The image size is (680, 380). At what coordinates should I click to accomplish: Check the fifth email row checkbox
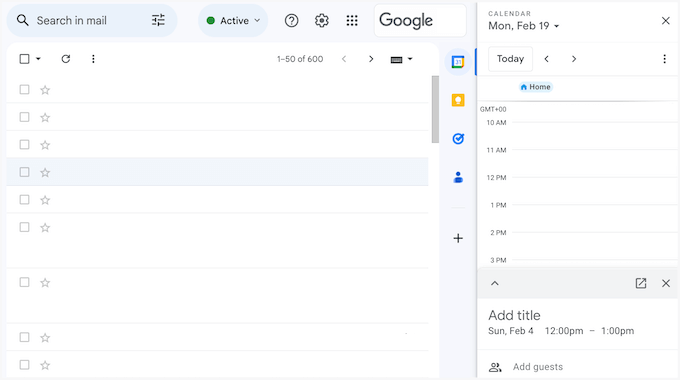click(24, 200)
